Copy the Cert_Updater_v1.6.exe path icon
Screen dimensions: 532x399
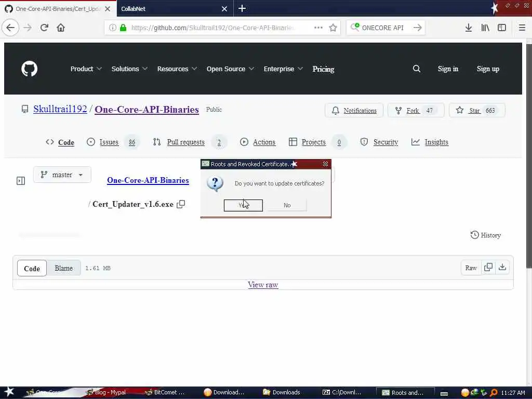(181, 204)
